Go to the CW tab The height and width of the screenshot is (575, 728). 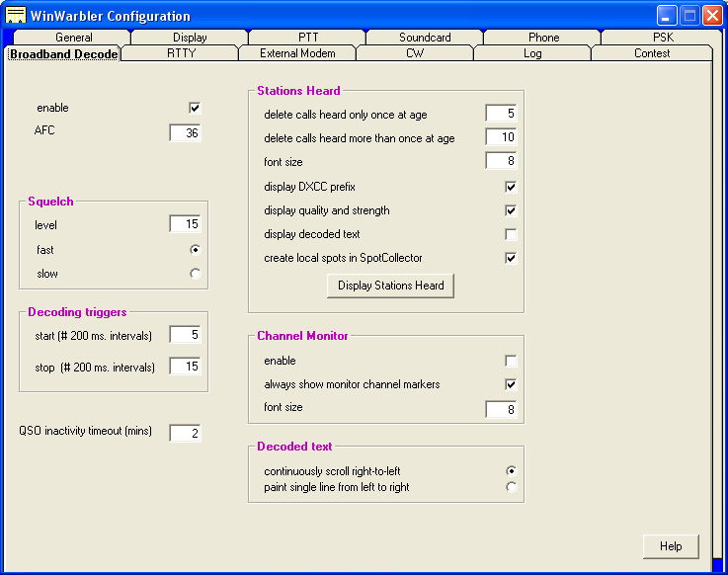click(415, 53)
